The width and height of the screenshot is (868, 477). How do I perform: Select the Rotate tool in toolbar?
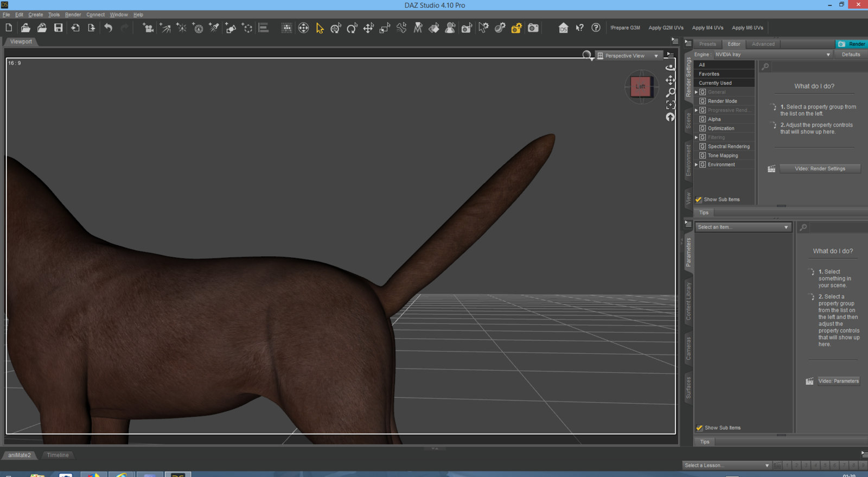[x=352, y=28]
